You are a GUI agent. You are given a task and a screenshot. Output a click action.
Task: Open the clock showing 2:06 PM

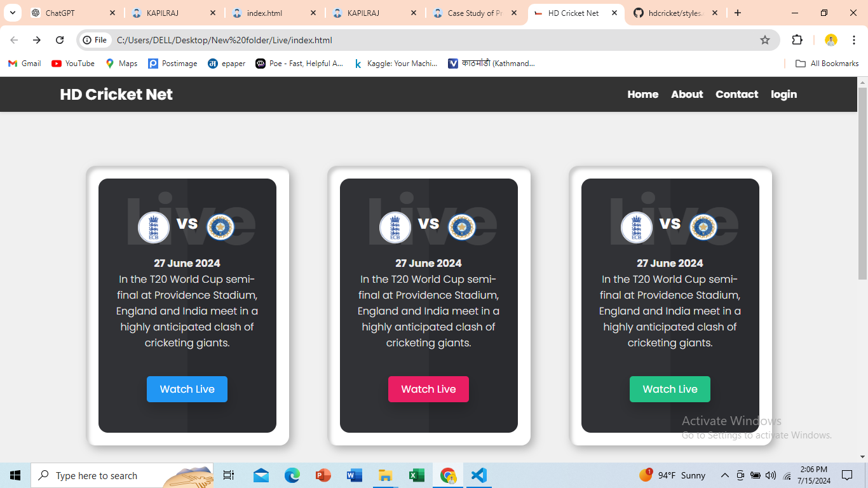click(814, 475)
